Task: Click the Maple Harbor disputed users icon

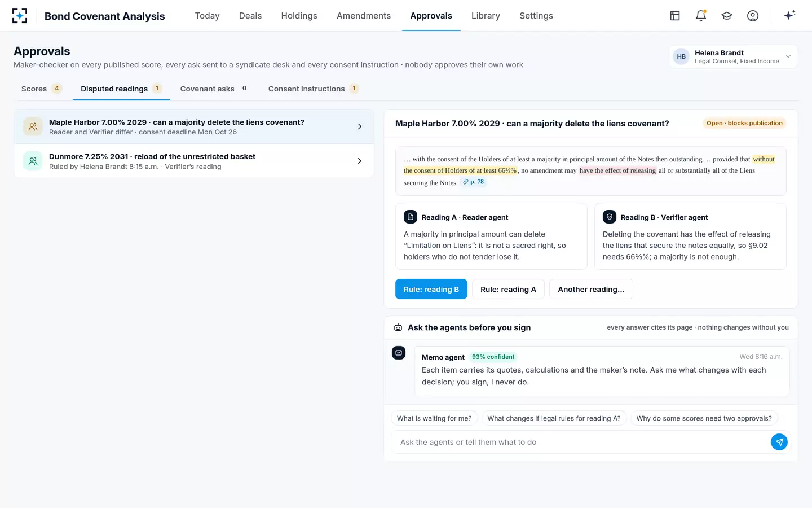Action: pyautogui.click(x=33, y=127)
